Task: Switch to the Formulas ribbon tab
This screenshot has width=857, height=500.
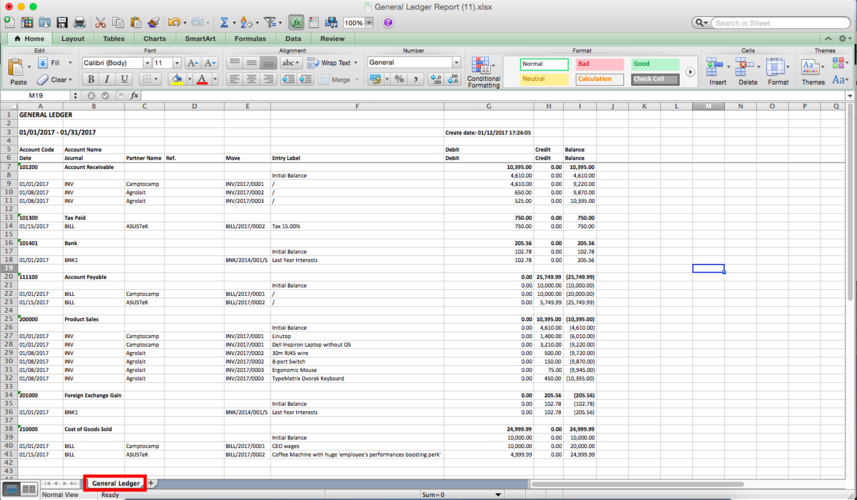Action: coord(250,39)
